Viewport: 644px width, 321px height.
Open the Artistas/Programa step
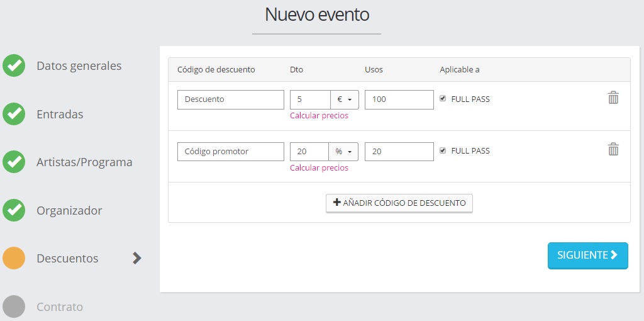coord(84,162)
